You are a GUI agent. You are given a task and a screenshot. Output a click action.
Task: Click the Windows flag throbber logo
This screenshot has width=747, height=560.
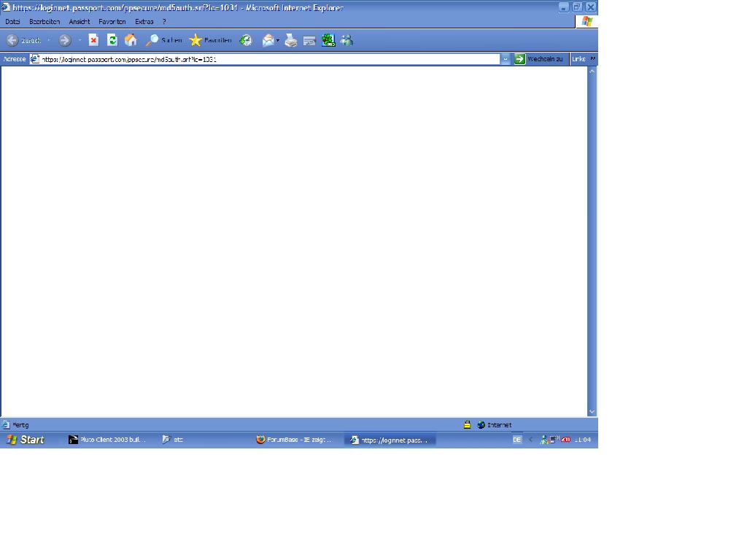click(x=587, y=21)
